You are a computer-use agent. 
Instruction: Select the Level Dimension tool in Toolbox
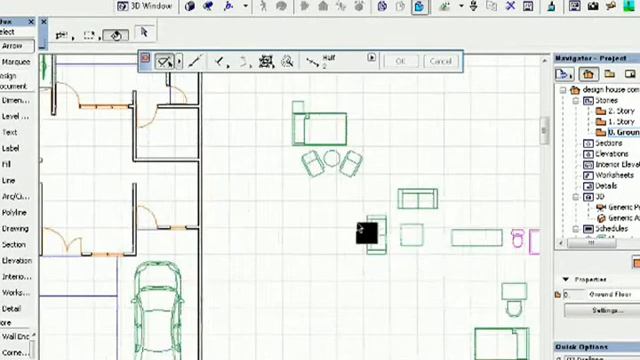tap(16, 116)
